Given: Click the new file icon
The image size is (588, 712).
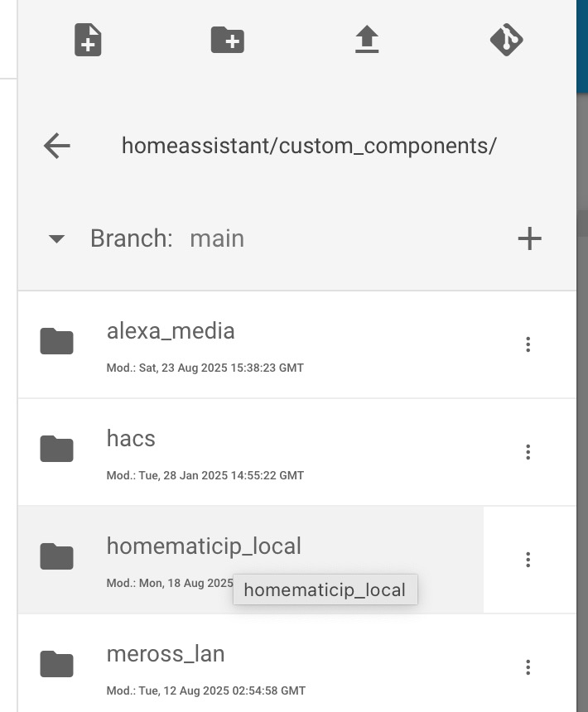Looking at the screenshot, I should 88,40.
